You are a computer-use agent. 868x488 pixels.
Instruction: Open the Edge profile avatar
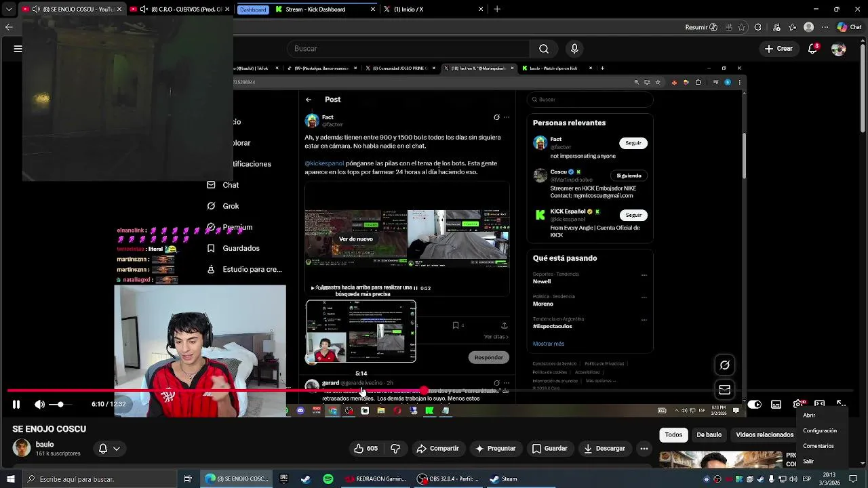pyautogui.click(x=808, y=28)
